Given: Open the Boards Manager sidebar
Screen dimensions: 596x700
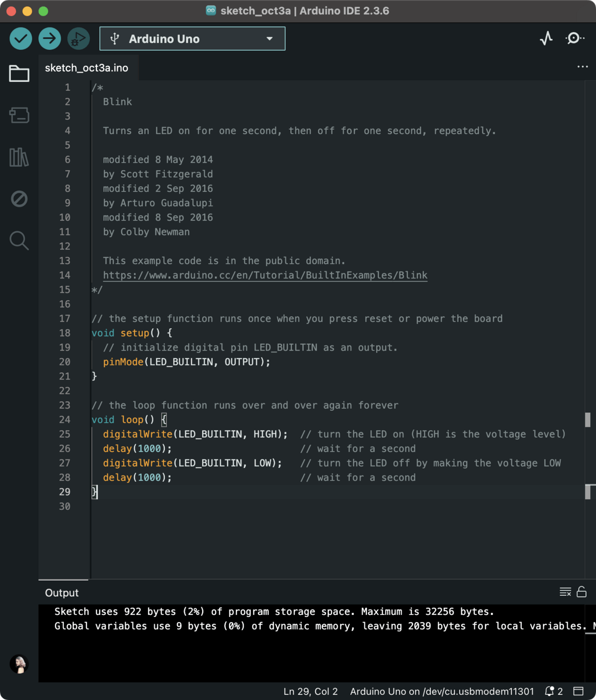Looking at the screenshot, I should tap(19, 115).
